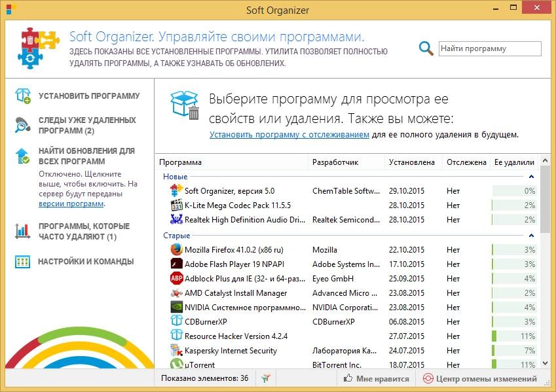Click the box with trash bin icon
The image size is (556, 392).
coord(185,105)
